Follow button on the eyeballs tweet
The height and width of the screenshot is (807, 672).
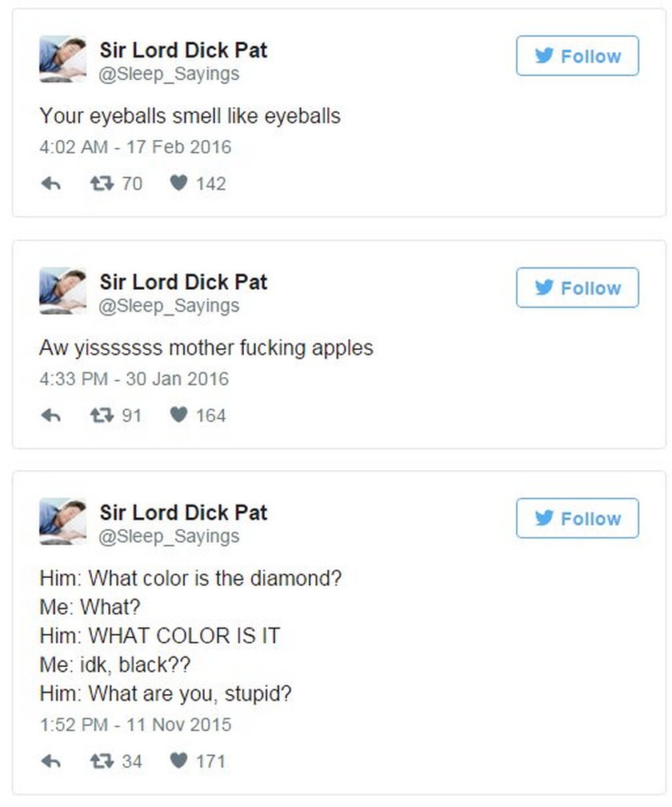(577, 56)
